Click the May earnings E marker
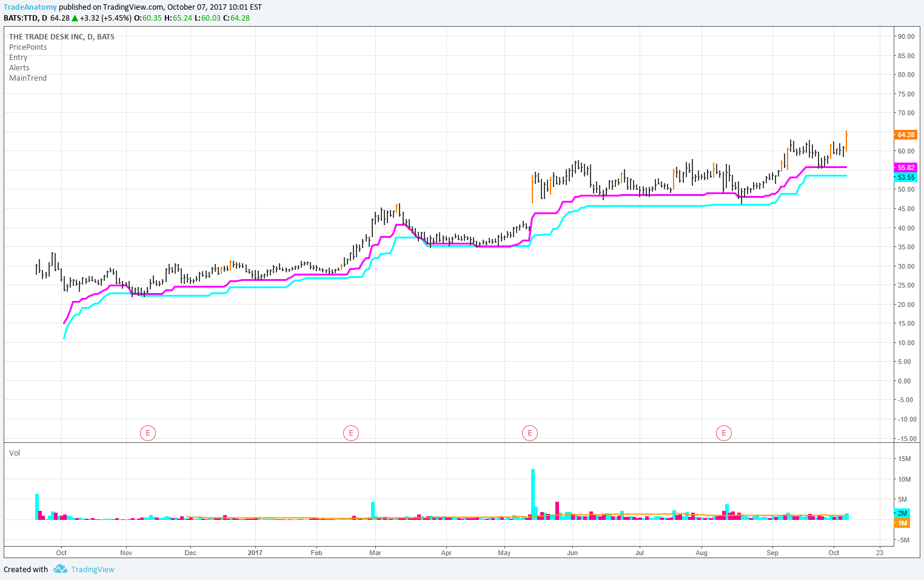Image resolution: width=924 pixels, height=580 pixels. point(530,433)
